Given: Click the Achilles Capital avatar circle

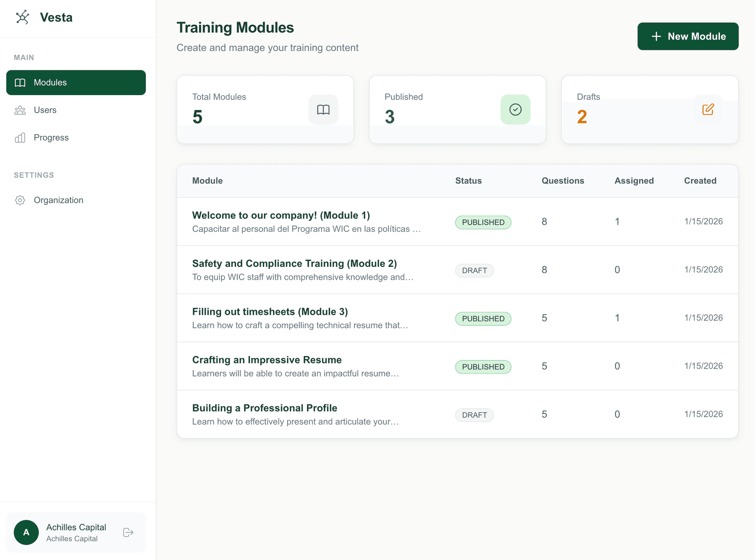Looking at the screenshot, I should (x=26, y=532).
